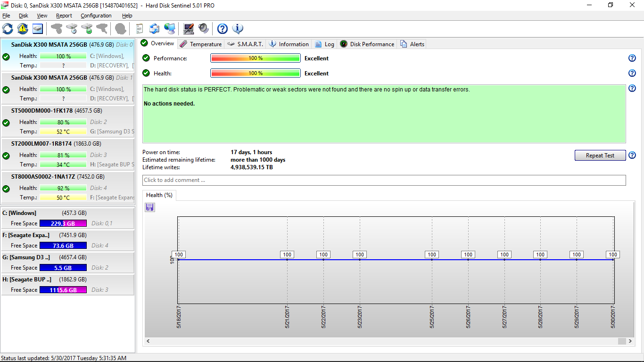Open the View menu
Image resolution: width=644 pixels, height=362 pixels.
point(42,16)
